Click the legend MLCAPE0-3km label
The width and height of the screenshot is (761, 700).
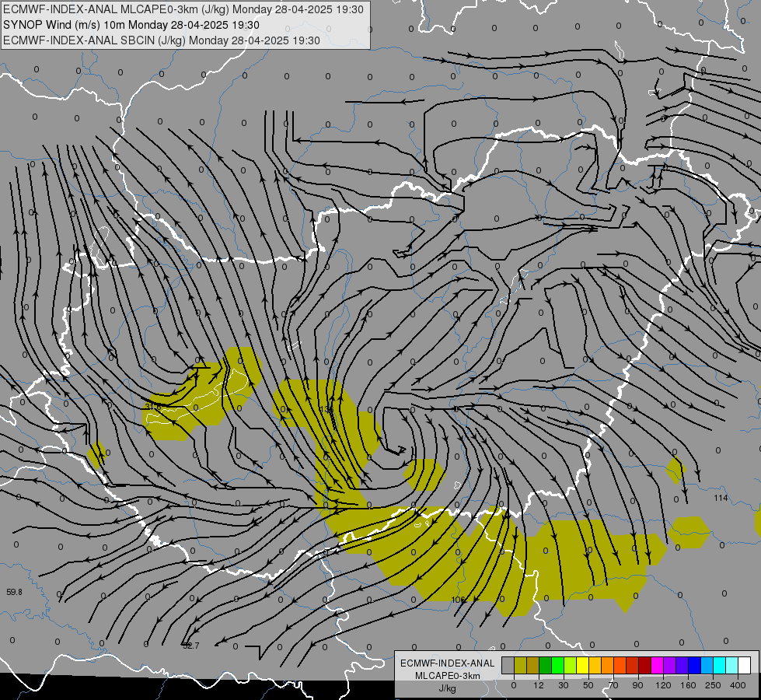point(447,676)
